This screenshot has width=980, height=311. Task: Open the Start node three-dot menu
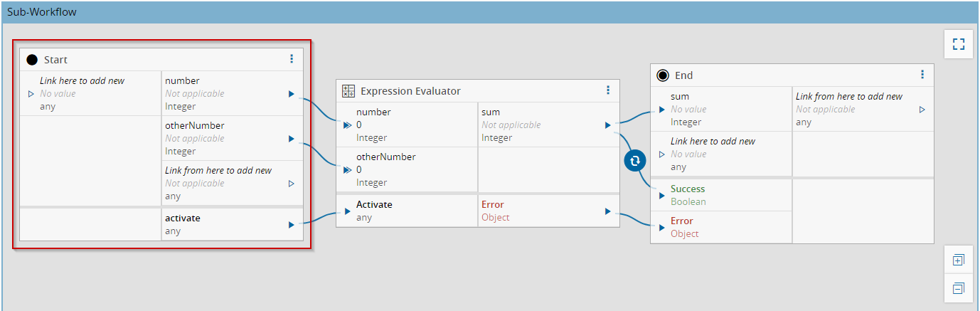pos(292,59)
